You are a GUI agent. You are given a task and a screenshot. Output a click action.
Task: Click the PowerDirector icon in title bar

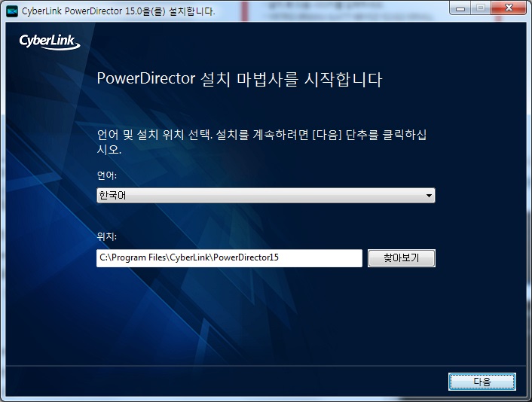pyautogui.click(x=12, y=11)
